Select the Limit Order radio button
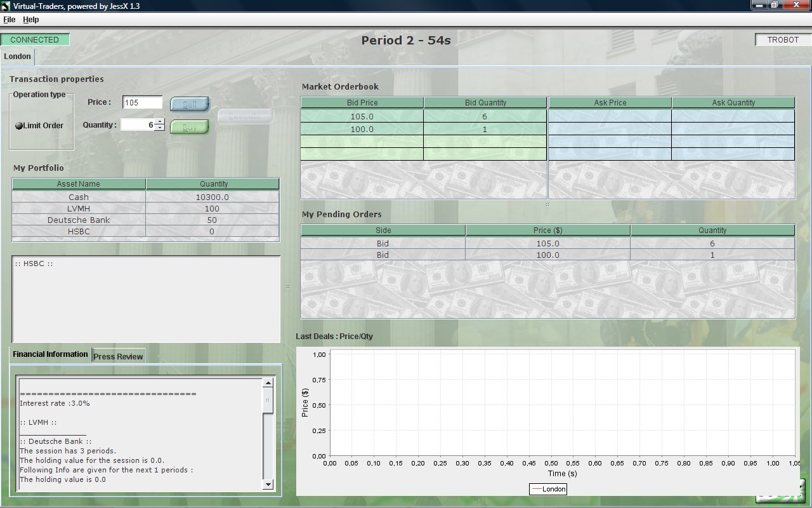This screenshot has width=812, height=508. pos(18,126)
